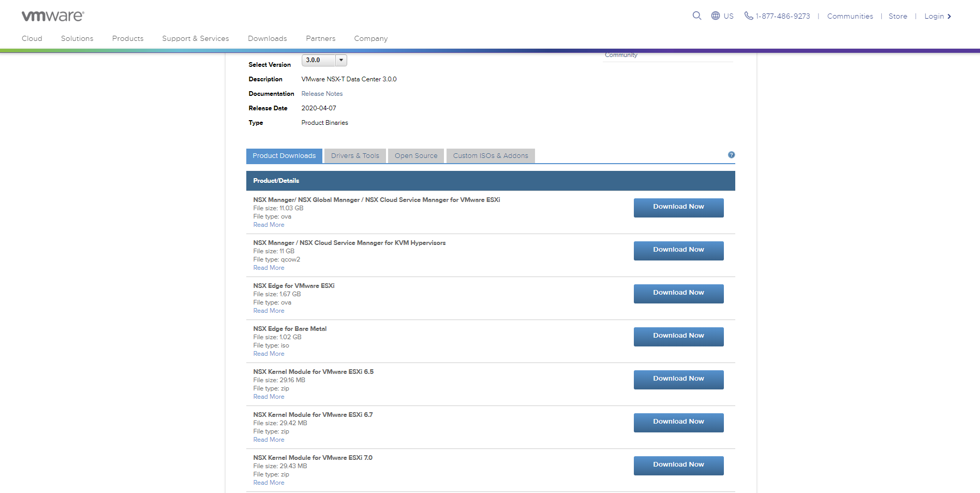Open the Select Version dropdown
Viewport: 980px width, 493px height.
[324, 60]
